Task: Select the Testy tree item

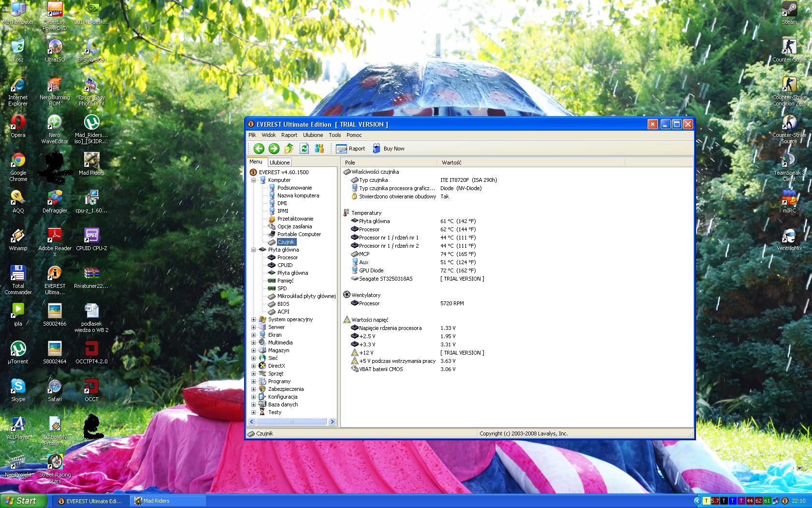Action: pyautogui.click(x=275, y=412)
